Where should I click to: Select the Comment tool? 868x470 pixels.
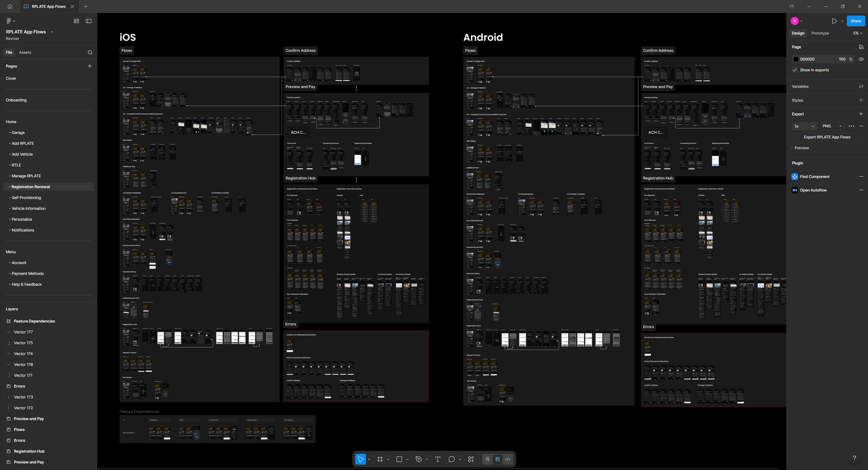coord(451,459)
